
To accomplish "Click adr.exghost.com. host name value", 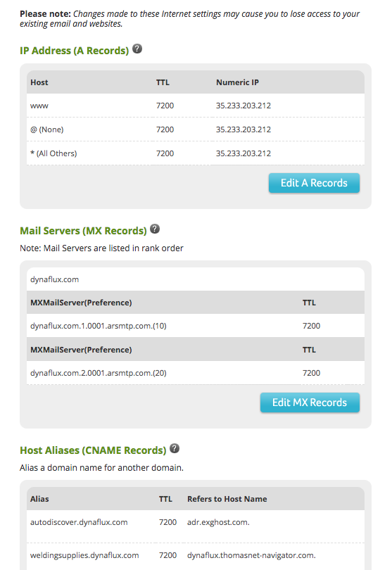I will pyautogui.click(x=219, y=522).
